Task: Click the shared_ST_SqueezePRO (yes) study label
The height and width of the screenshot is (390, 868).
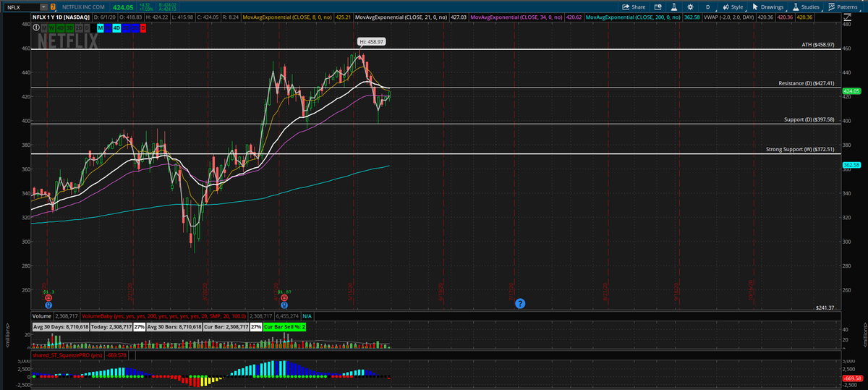Action: pos(67,355)
